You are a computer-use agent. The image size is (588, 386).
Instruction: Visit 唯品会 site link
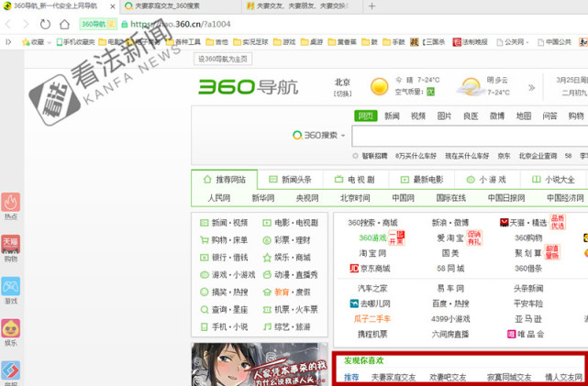[x=526, y=335]
